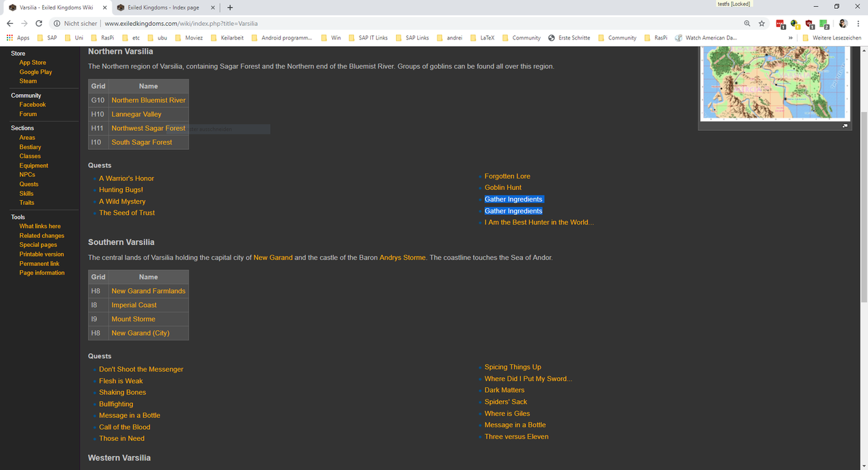The width and height of the screenshot is (868, 470).
Task: Open the Spicing Things Up quest
Action: (x=513, y=368)
